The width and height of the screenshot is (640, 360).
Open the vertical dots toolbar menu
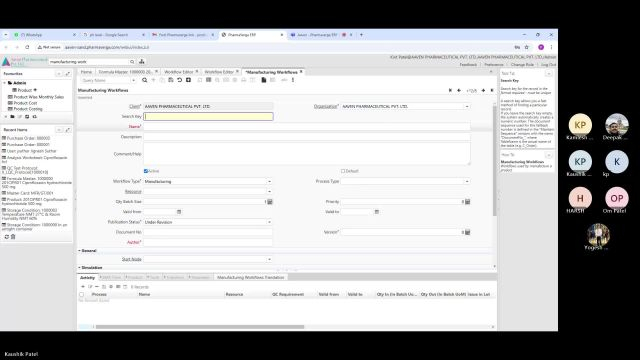coord(293,80)
